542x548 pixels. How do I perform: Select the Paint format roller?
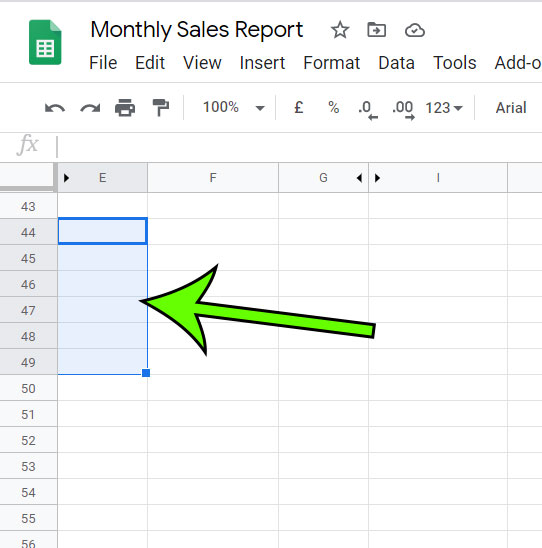click(161, 108)
